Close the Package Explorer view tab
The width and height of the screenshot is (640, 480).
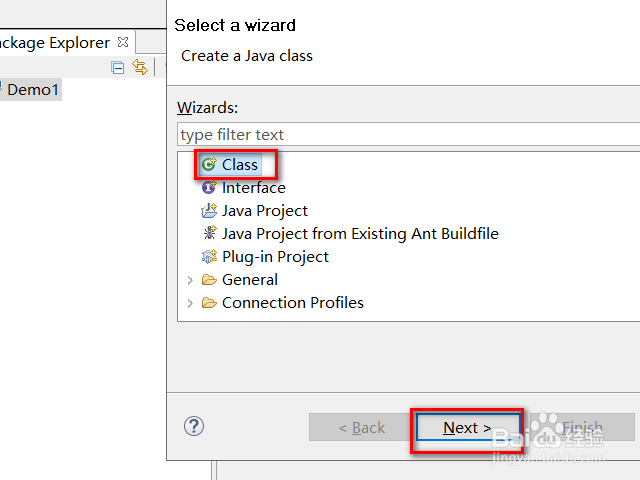123,43
